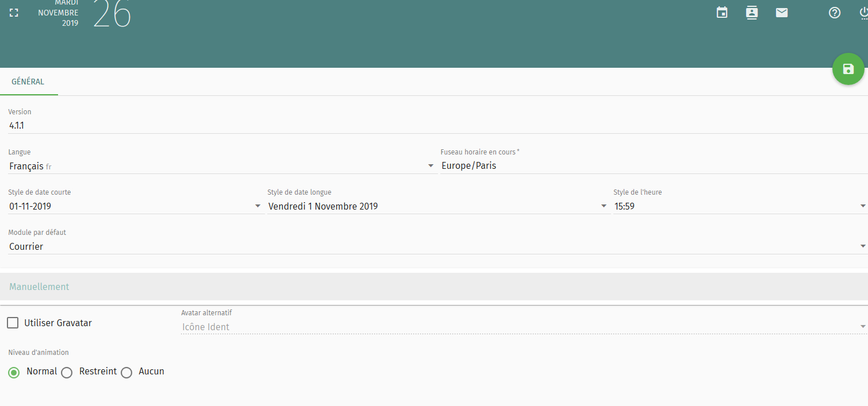This screenshot has width=868, height=406.
Task: Click the Fuseau horaire en cours field
Action: coord(653,166)
